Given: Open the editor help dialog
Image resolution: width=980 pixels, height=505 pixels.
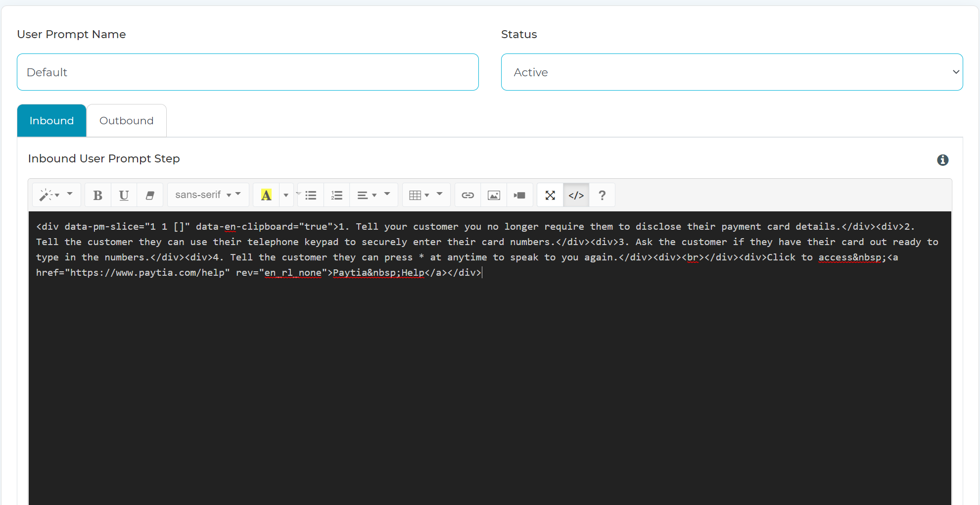Looking at the screenshot, I should (x=602, y=195).
